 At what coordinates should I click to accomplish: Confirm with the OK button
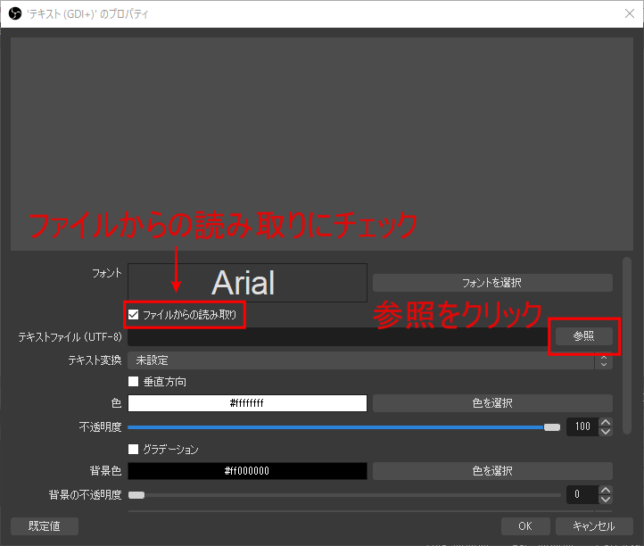[525, 526]
